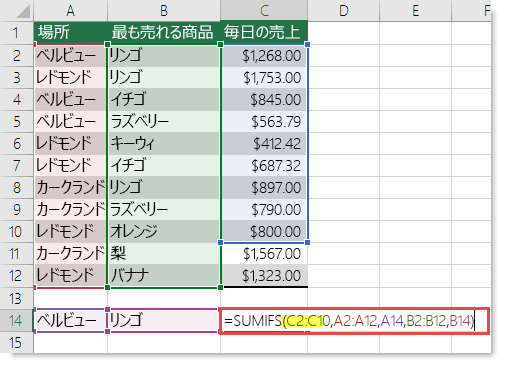
Task: Click the 最も売れる商品 header cell
Action: point(164,33)
